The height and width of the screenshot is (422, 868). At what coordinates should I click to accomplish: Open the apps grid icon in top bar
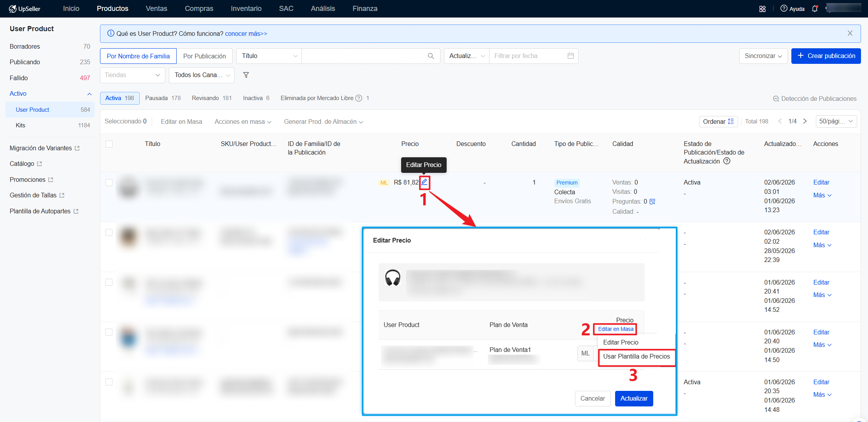point(762,9)
